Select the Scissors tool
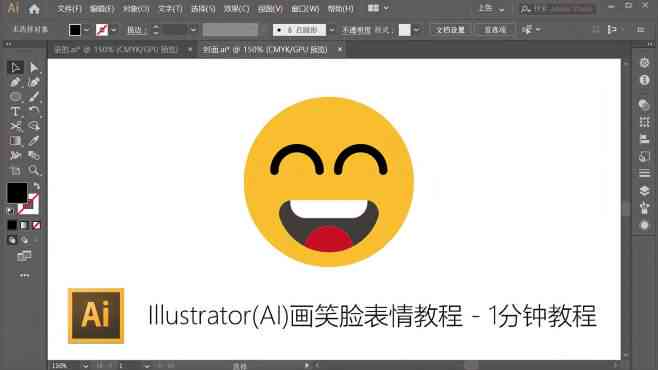Viewport: 658px width, 370px height. point(15,126)
